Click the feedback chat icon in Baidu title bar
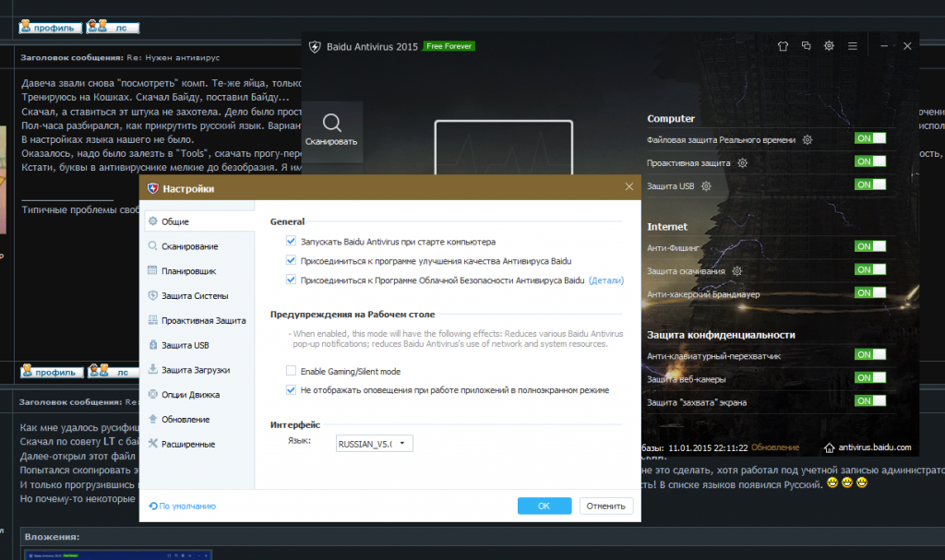The image size is (945, 560). 806,46
